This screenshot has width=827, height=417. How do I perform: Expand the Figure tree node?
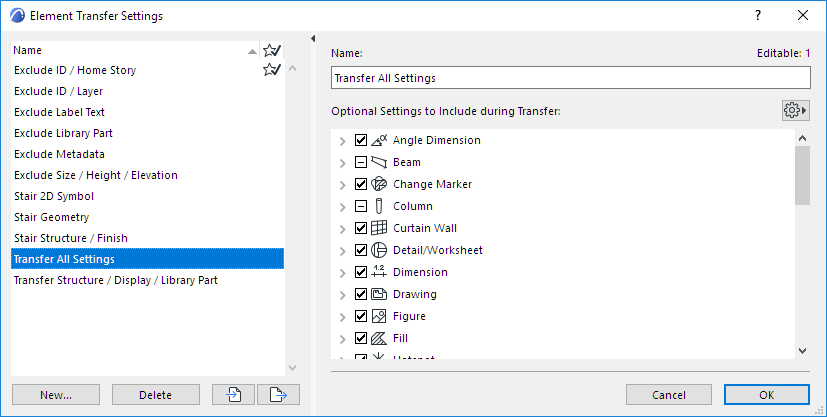click(343, 316)
